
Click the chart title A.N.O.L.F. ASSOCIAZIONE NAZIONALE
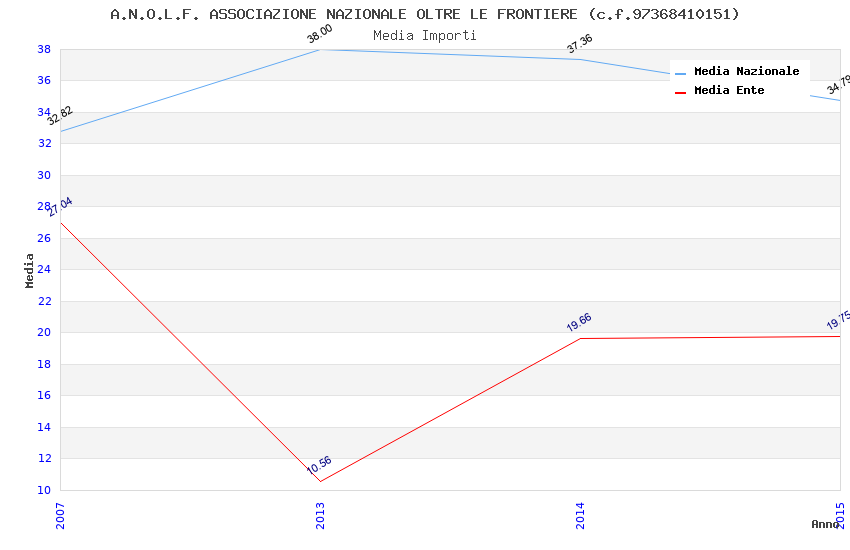tap(424, 14)
